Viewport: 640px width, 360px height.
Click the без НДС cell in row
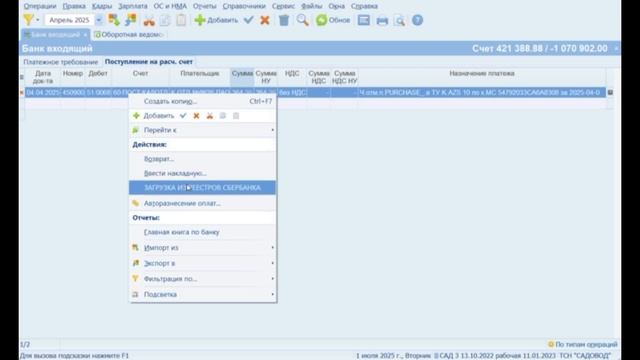(x=292, y=93)
